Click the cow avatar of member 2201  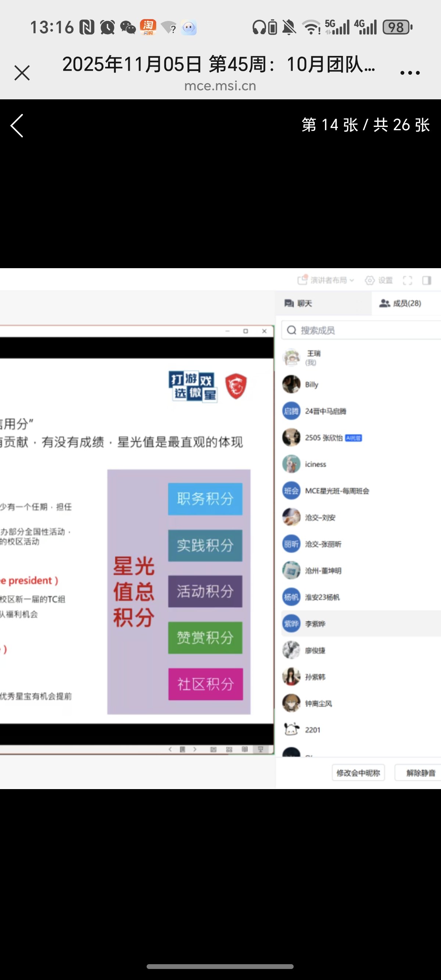[x=291, y=730]
